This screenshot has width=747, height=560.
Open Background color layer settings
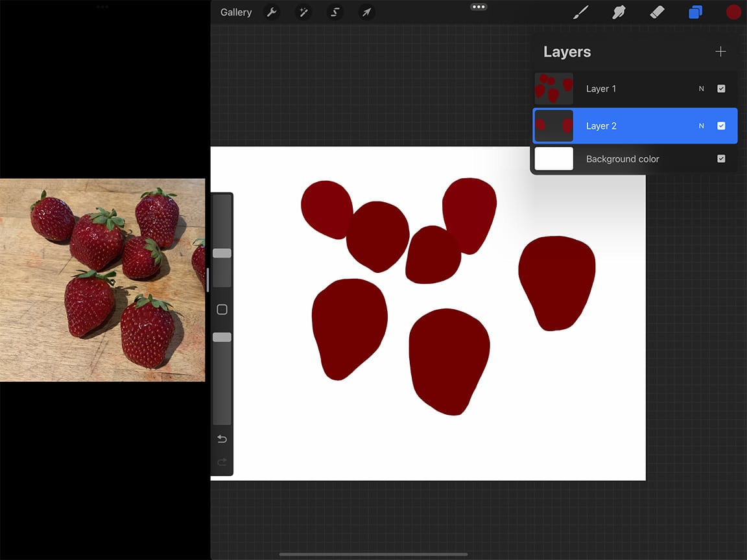(622, 159)
